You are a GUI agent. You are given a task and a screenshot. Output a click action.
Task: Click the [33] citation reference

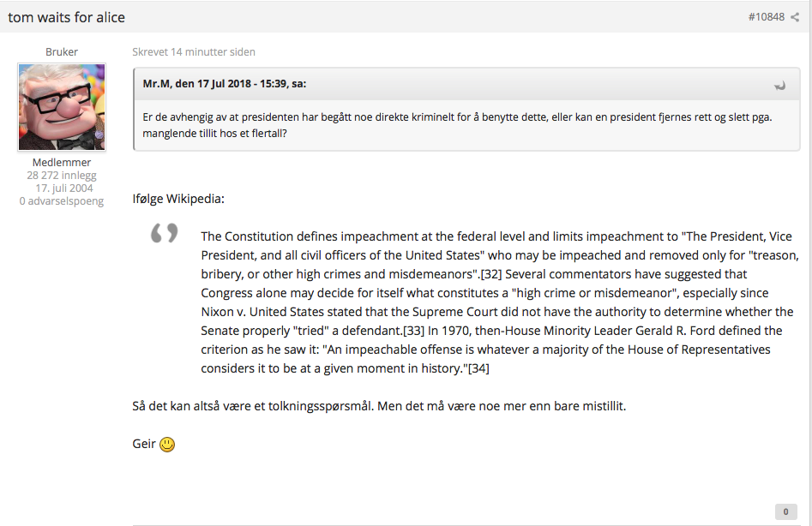click(x=413, y=331)
